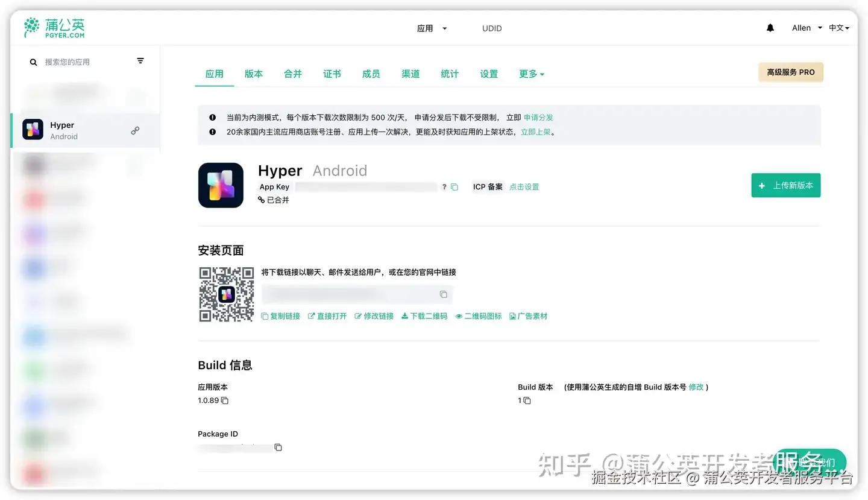Click the install page QR code
The width and height of the screenshot is (868, 500).
click(227, 294)
